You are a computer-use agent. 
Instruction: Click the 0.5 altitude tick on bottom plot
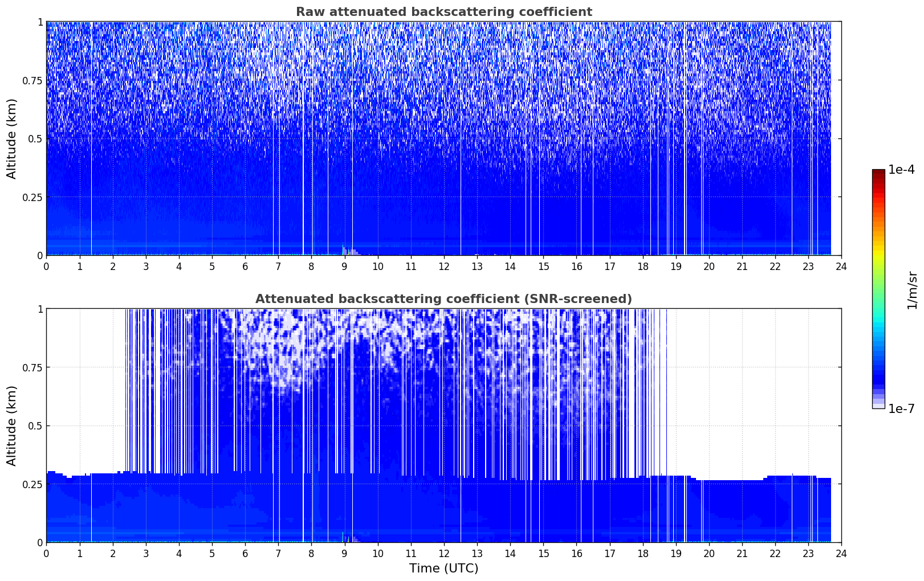click(x=35, y=425)
